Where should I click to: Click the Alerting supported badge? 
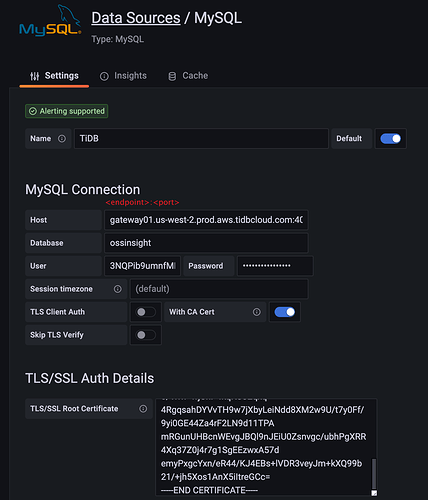[x=67, y=111]
